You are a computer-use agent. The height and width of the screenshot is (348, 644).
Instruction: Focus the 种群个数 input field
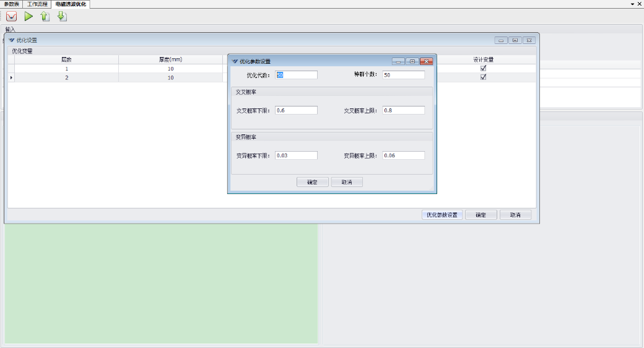(403, 75)
